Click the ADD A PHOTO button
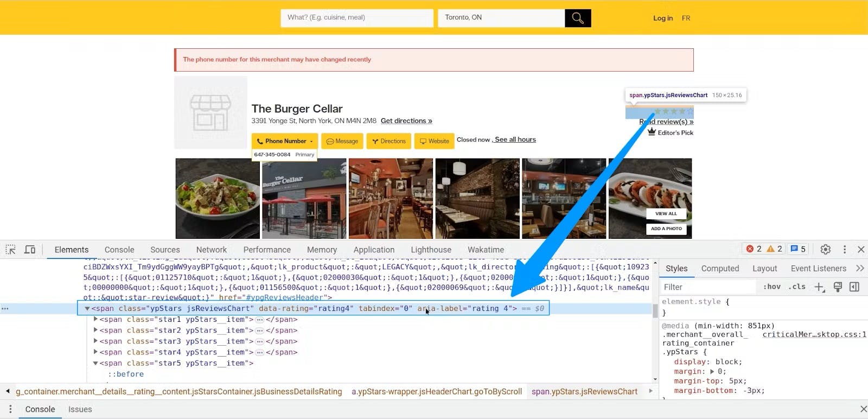 (666, 228)
